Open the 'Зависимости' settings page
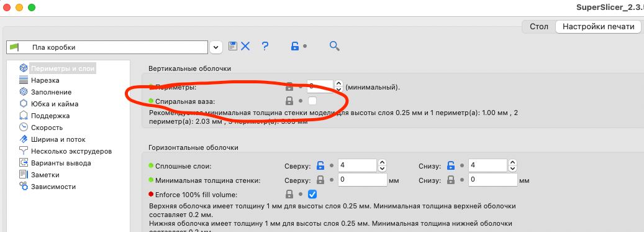The height and width of the screenshot is (232, 644). click(53, 187)
